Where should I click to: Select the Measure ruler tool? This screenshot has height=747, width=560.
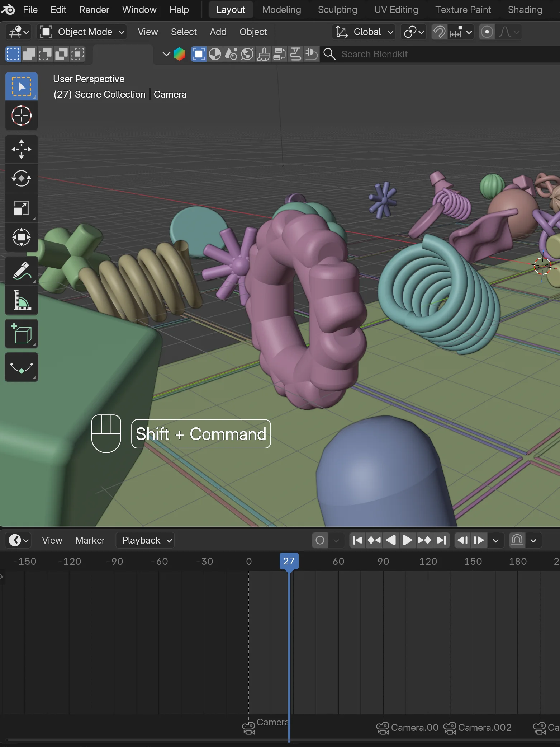[x=22, y=300]
